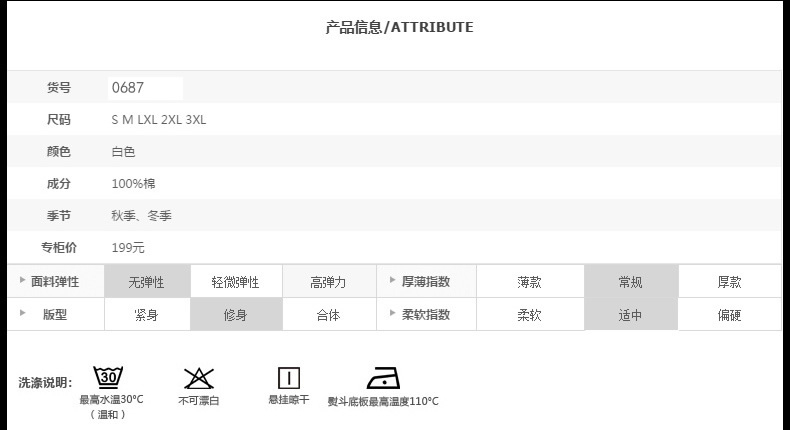This screenshot has height=430, width=790.
Task: Click the 100%棉 composition value
Action: (134, 183)
